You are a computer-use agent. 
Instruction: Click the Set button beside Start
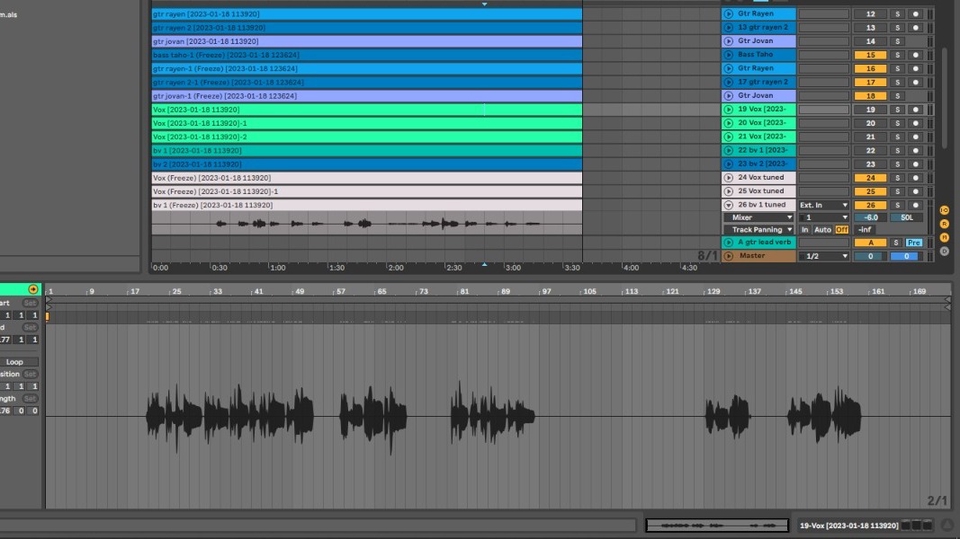coord(29,303)
